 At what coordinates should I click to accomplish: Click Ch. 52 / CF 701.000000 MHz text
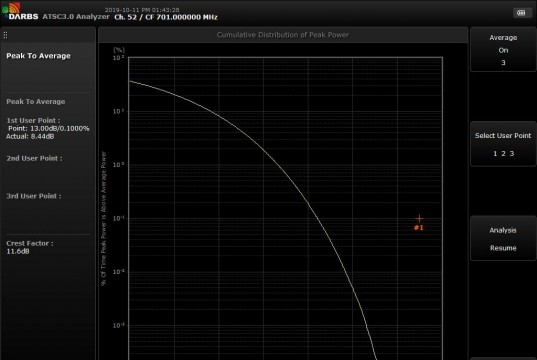[x=166, y=17]
